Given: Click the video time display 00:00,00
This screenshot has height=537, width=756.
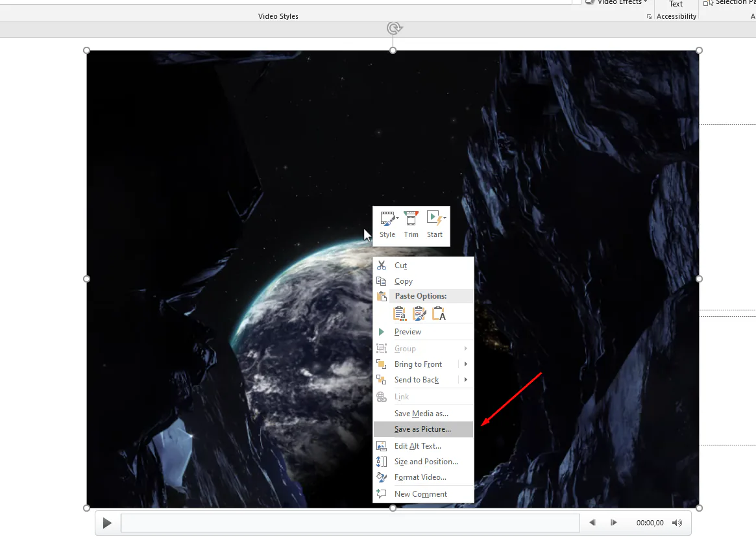Looking at the screenshot, I should point(650,523).
